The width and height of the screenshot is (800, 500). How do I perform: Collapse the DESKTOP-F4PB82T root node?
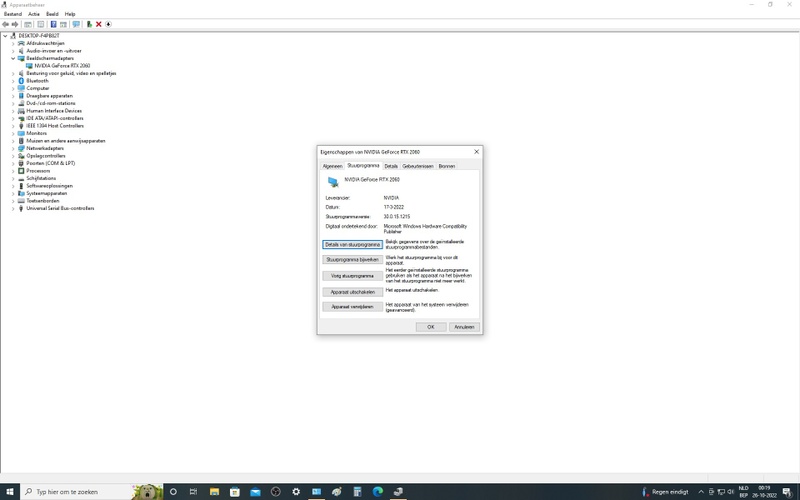5,36
